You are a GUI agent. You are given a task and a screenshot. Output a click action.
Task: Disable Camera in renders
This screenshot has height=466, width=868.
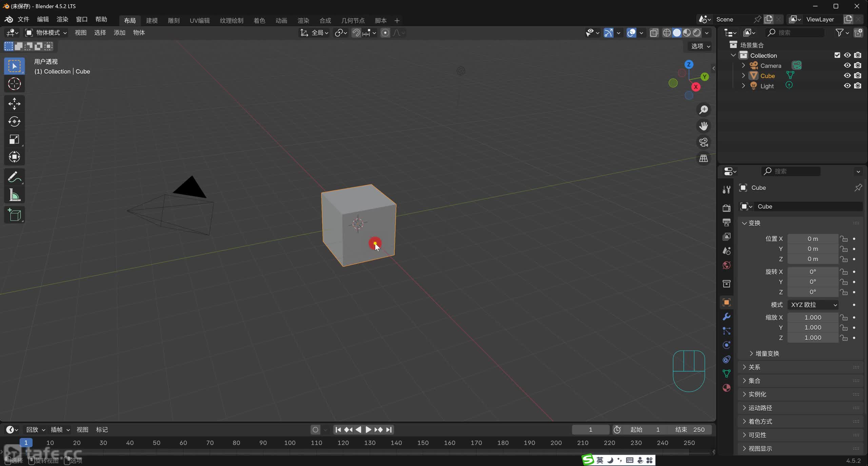pyautogui.click(x=857, y=65)
